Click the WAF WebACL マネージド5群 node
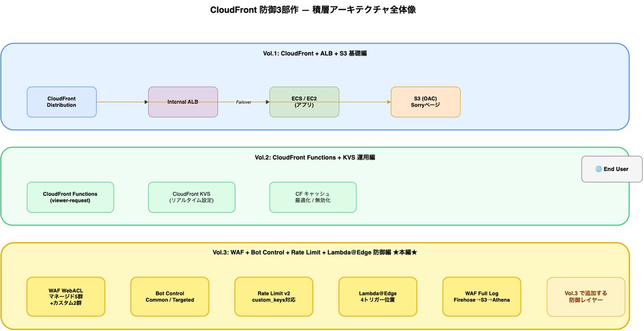Image resolution: width=644 pixels, height=331 pixels. click(x=66, y=297)
